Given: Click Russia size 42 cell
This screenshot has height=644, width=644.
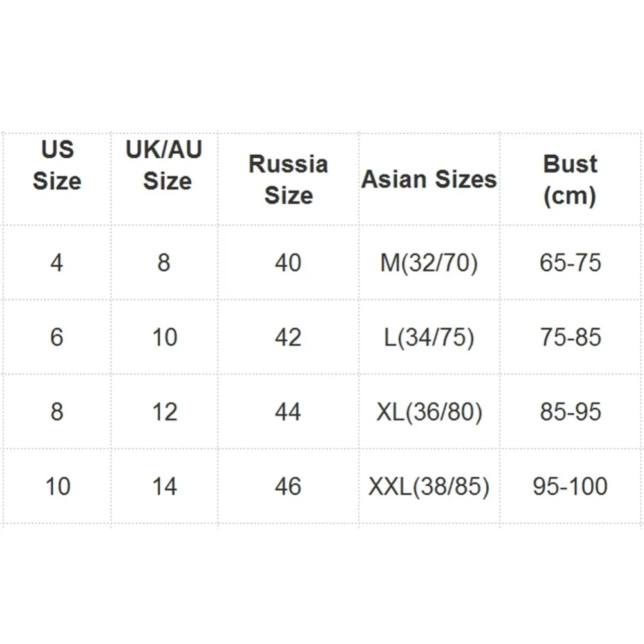Looking at the screenshot, I should pyautogui.click(x=289, y=337).
